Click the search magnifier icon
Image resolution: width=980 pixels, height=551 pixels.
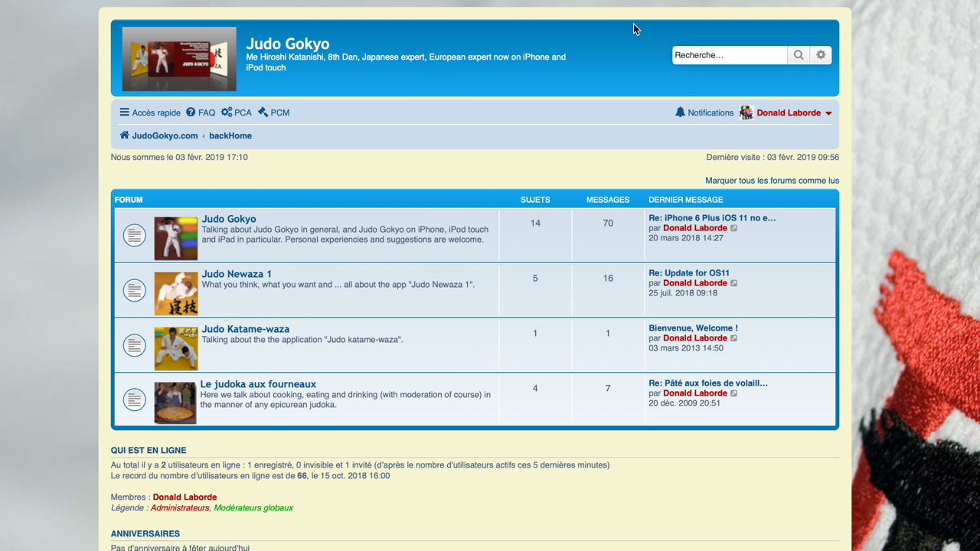coord(799,55)
